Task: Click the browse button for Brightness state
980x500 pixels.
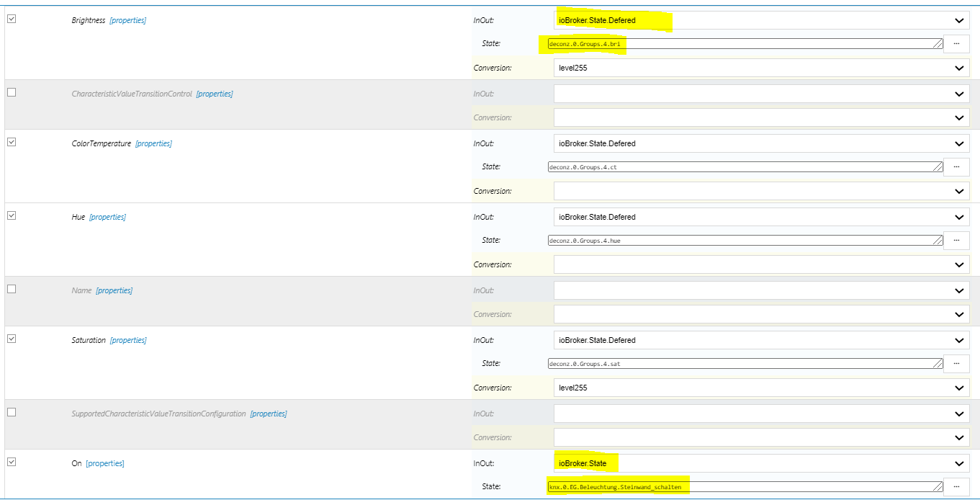Action: coord(956,44)
